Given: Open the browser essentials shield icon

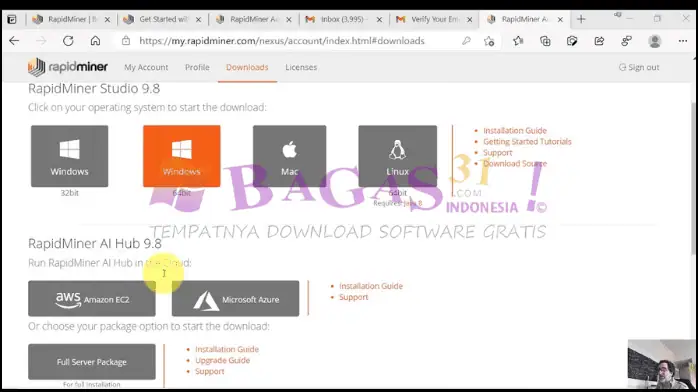Looking at the screenshot, I should [572, 41].
